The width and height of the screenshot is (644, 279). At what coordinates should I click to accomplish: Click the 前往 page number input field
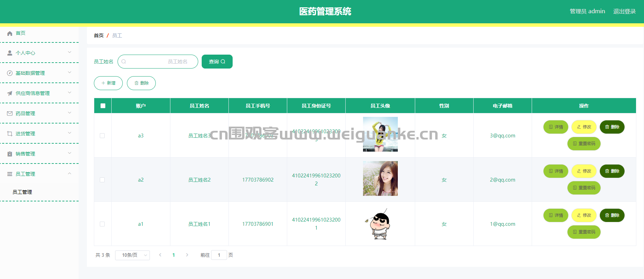(x=219, y=255)
